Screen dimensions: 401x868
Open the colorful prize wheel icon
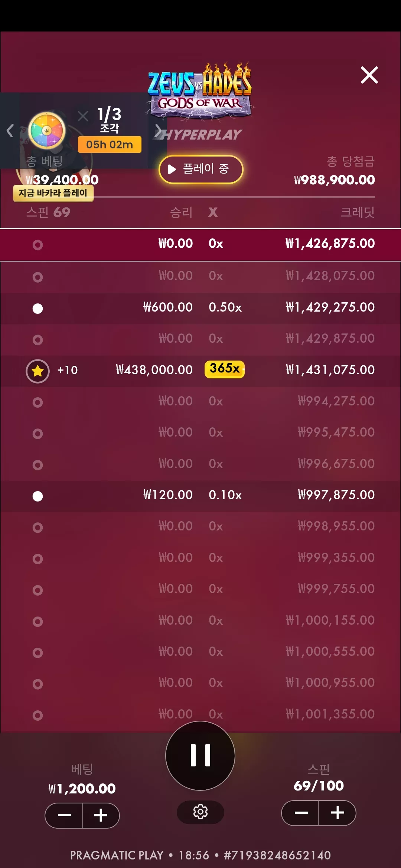click(47, 131)
